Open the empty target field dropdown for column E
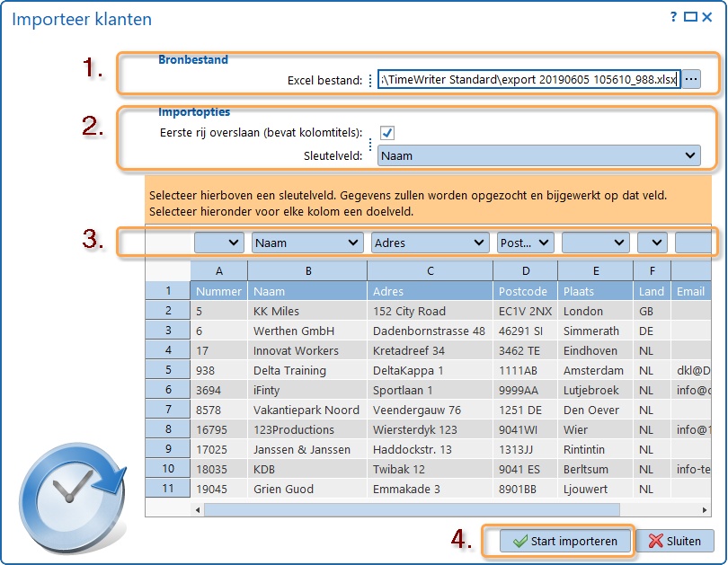Image resolution: width=728 pixels, height=565 pixels. [595, 243]
